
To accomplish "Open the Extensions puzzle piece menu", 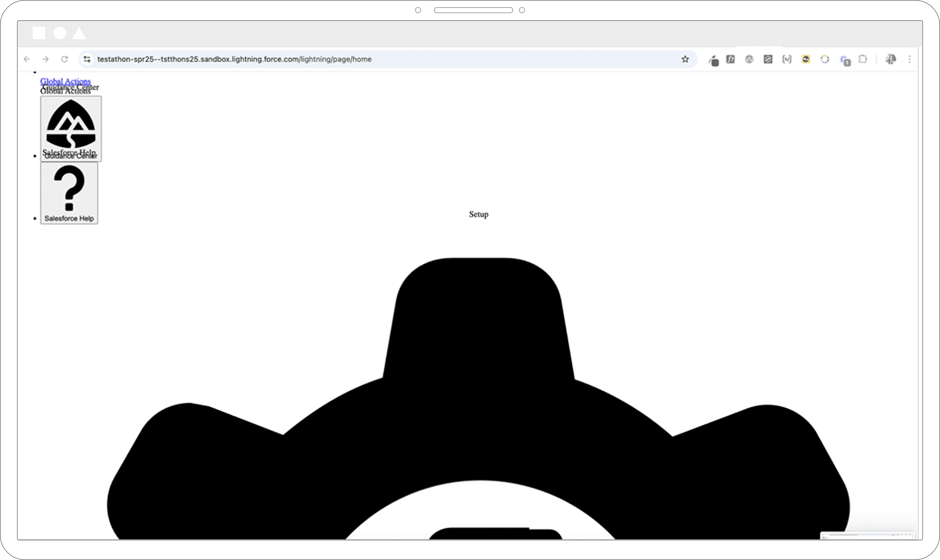I will point(863,59).
